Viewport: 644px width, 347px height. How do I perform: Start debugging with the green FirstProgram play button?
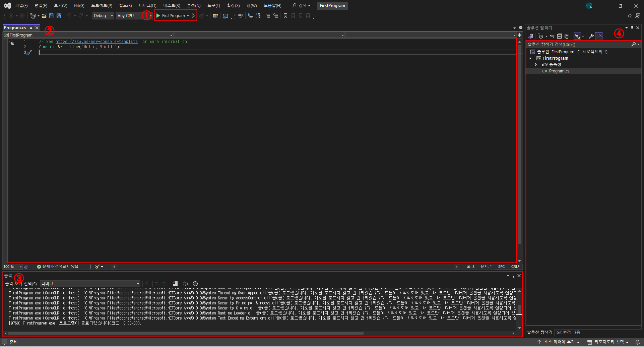coord(171,16)
